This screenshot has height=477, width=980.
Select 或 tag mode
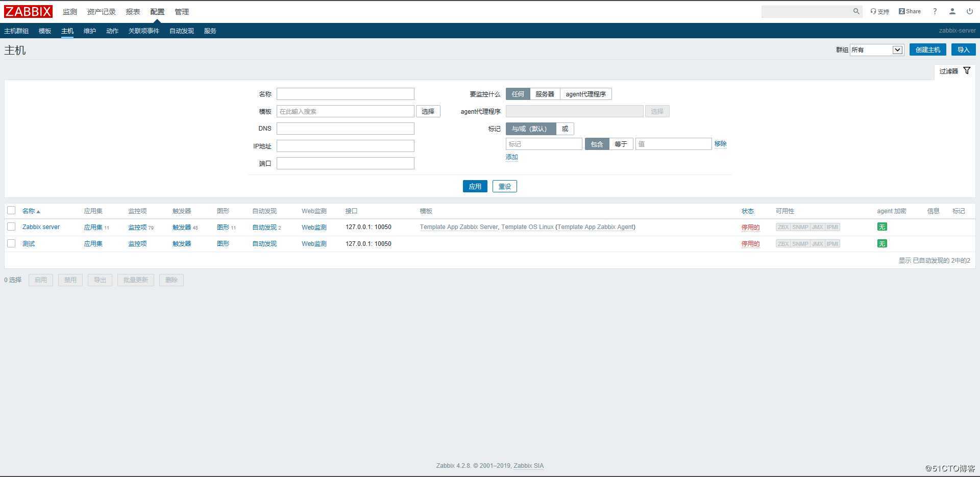[565, 129]
